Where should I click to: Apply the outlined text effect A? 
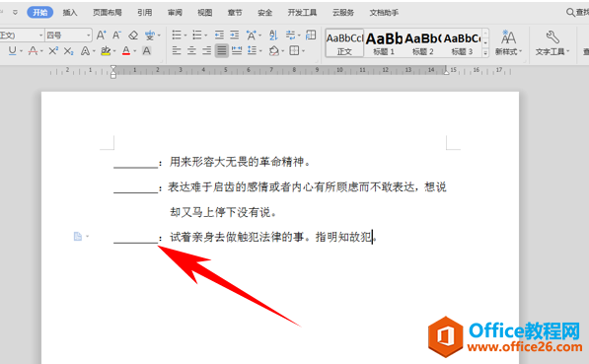click(x=86, y=50)
